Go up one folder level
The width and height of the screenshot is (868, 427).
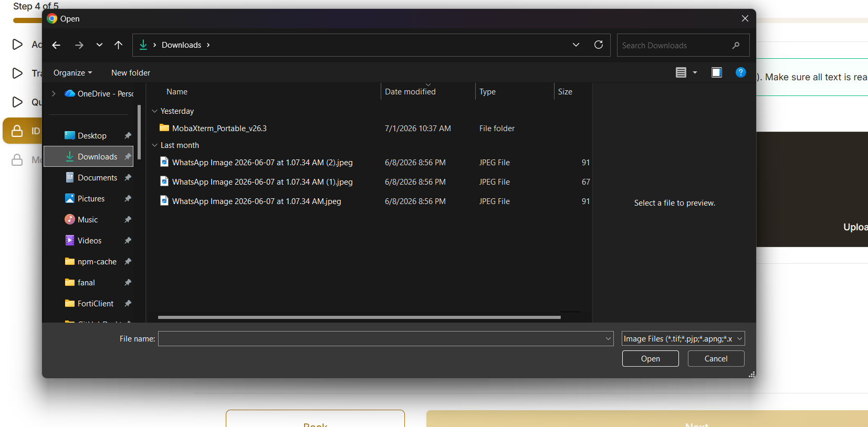click(x=119, y=45)
